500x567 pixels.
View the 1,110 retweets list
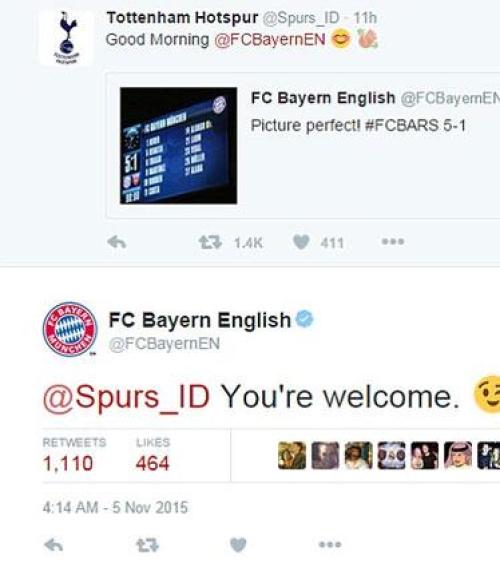click(x=68, y=463)
